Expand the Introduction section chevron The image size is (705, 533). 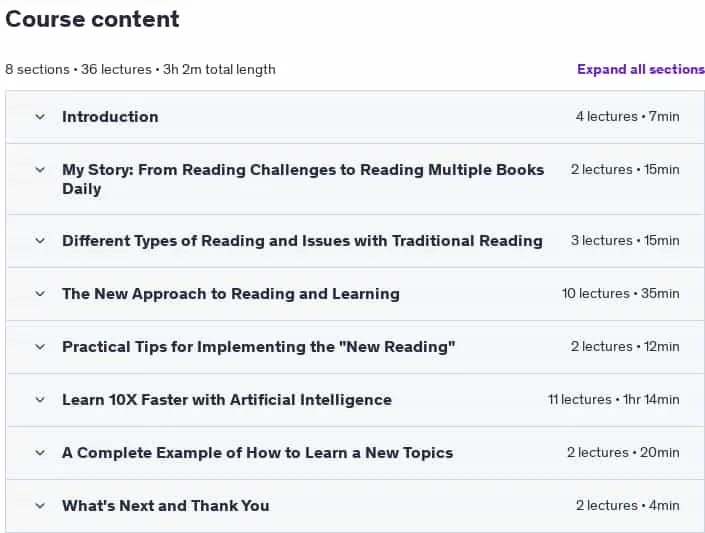(x=40, y=117)
